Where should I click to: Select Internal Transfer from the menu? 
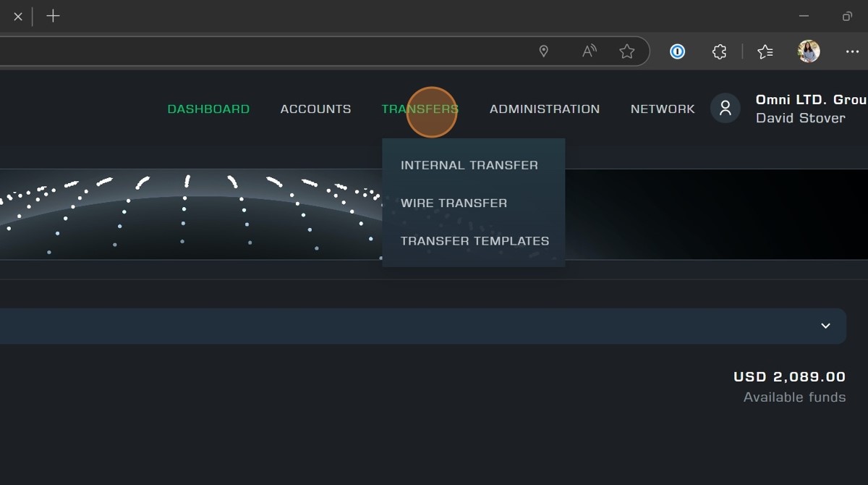[x=469, y=165]
